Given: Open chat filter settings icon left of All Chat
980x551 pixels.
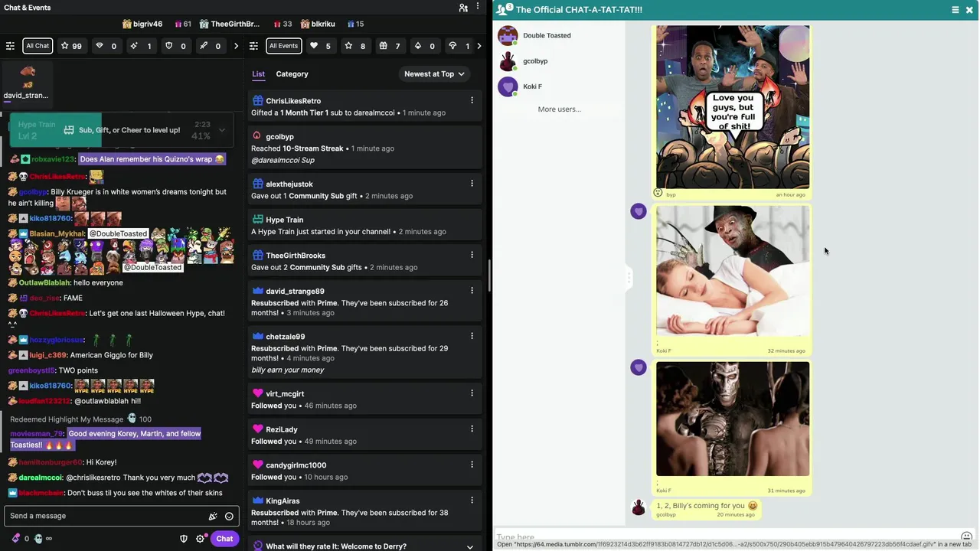Looking at the screenshot, I should [x=10, y=46].
